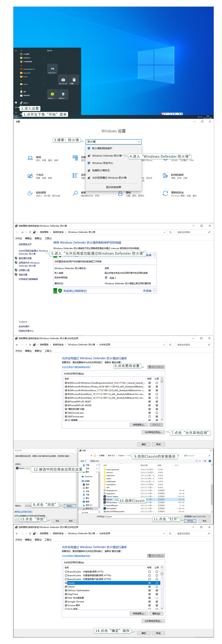Click 显示所有结果 in search suggestions
The image size is (222, 644).
(x=113, y=187)
